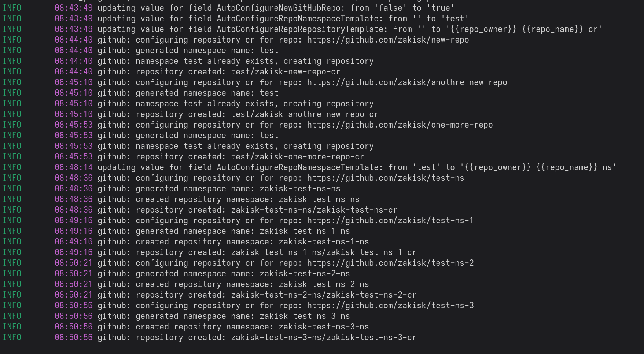Open the zakisk/test-ns-3 GitHub URL

click(390, 306)
